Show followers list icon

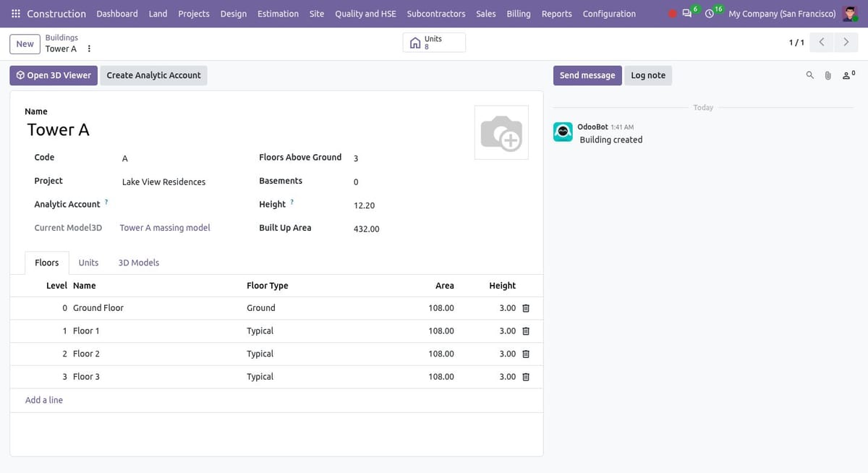[848, 74]
